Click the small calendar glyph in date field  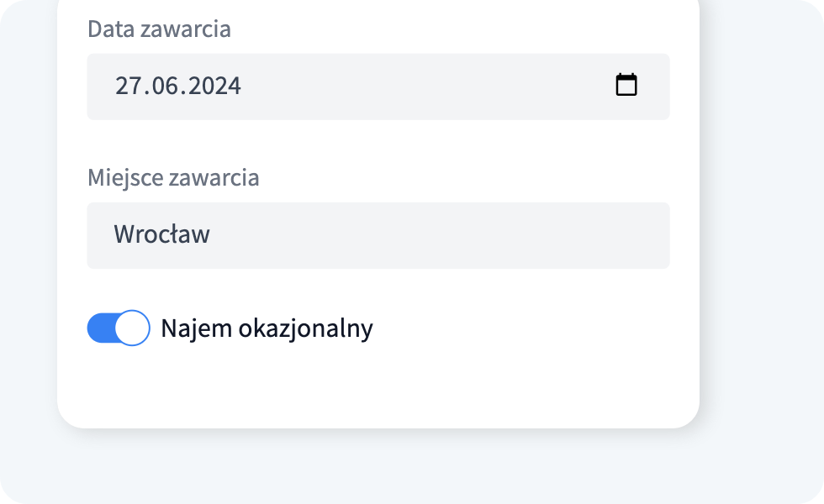(x=626, y=85)
